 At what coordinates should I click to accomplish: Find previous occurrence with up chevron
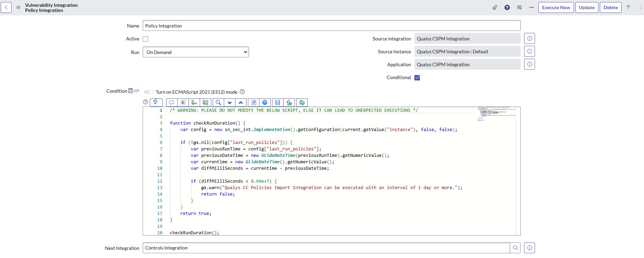coord(241,103)
